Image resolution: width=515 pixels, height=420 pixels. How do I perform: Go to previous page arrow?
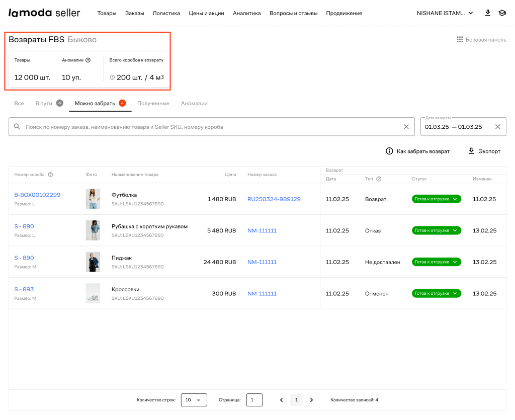(281, 400)
